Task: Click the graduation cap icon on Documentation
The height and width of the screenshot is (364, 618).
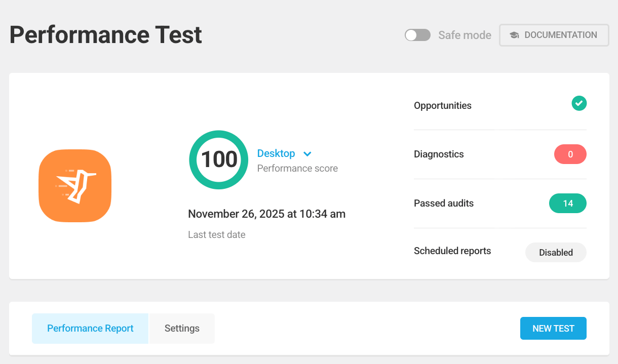Action: coord(514,35)
